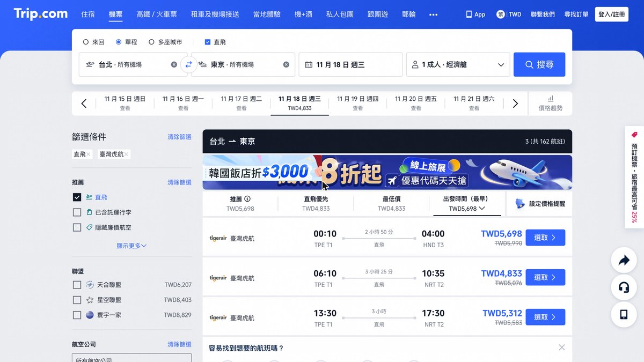644x362 pixels.
Task: Sort by 直飛優先 TWD4,833
Action: click(316, 204)
